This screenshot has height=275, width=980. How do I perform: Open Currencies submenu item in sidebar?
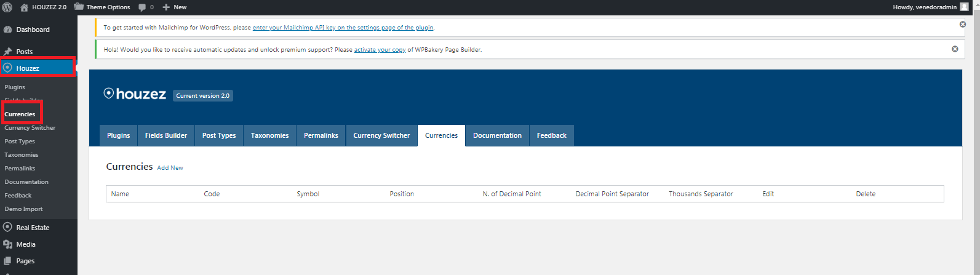tap(20, 114)
